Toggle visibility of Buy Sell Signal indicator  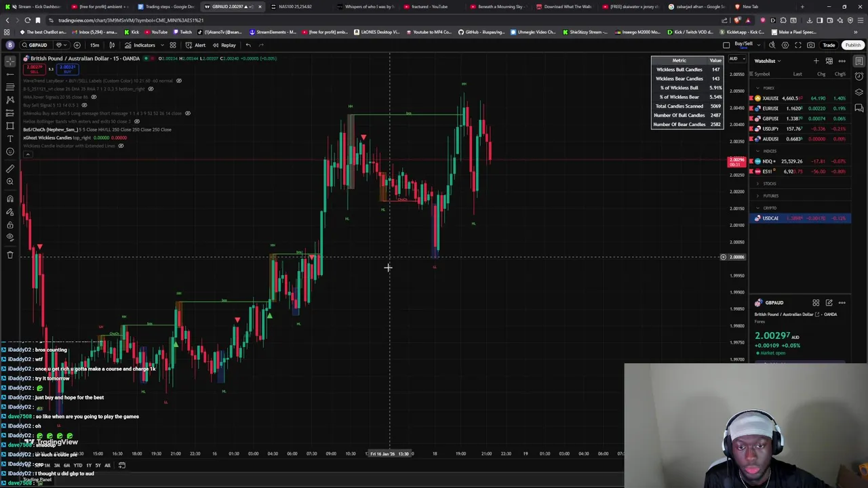coord(84,105)
